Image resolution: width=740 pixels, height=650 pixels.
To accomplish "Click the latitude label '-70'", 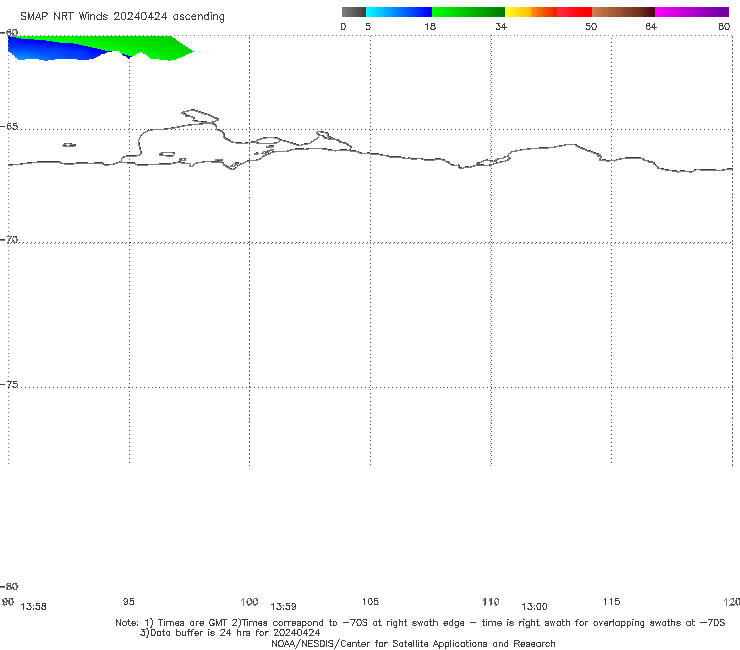I will (x=9, y=240).
